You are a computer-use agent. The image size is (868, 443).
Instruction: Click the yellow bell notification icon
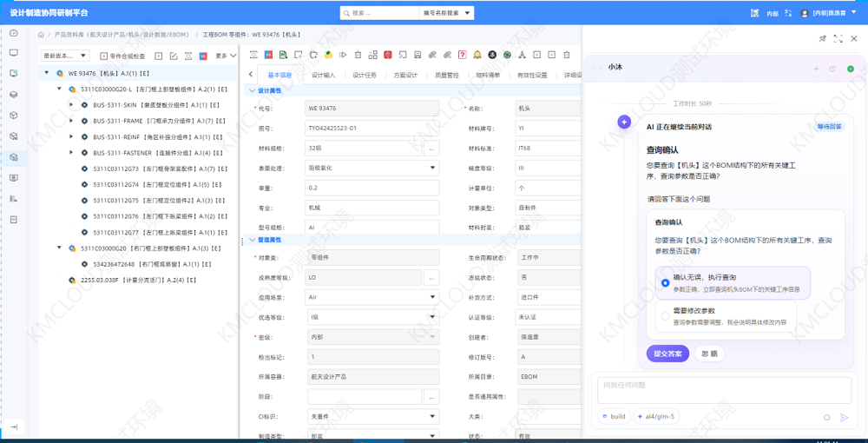click(x=477, y=55)
